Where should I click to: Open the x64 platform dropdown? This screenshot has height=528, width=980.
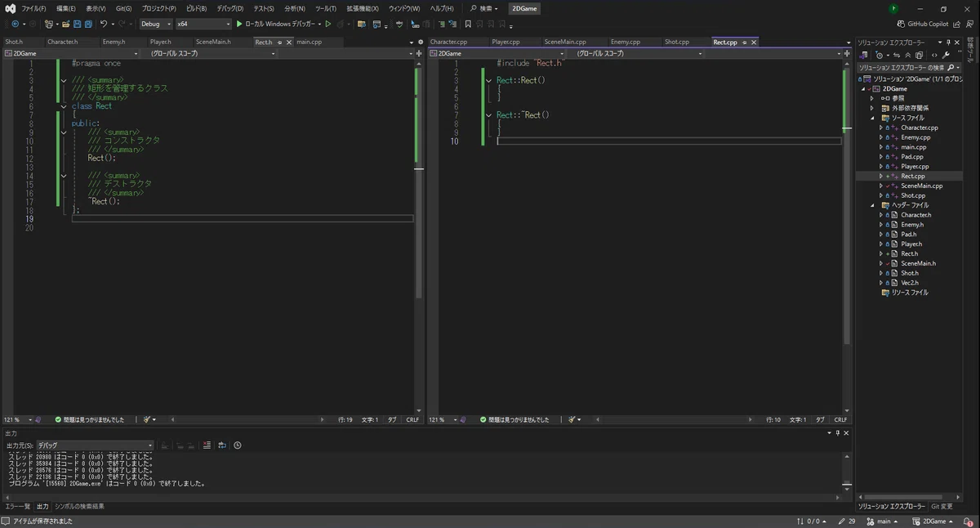tap(203, 24)
